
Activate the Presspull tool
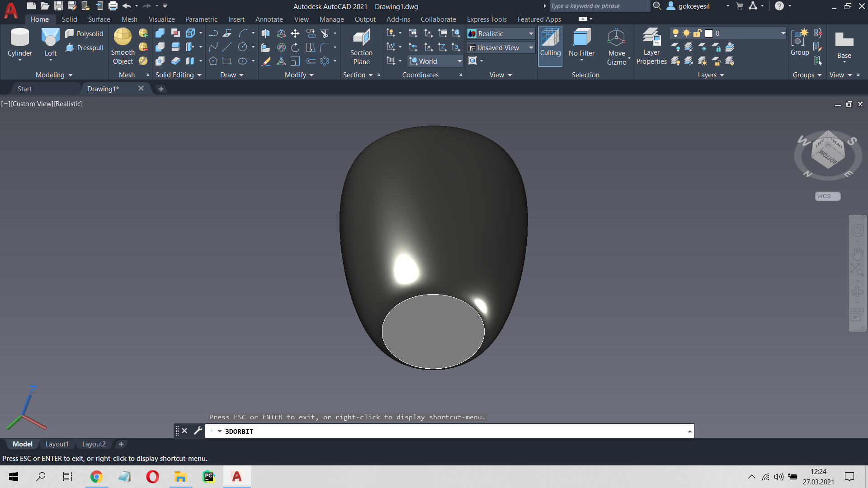coord(85,47)
